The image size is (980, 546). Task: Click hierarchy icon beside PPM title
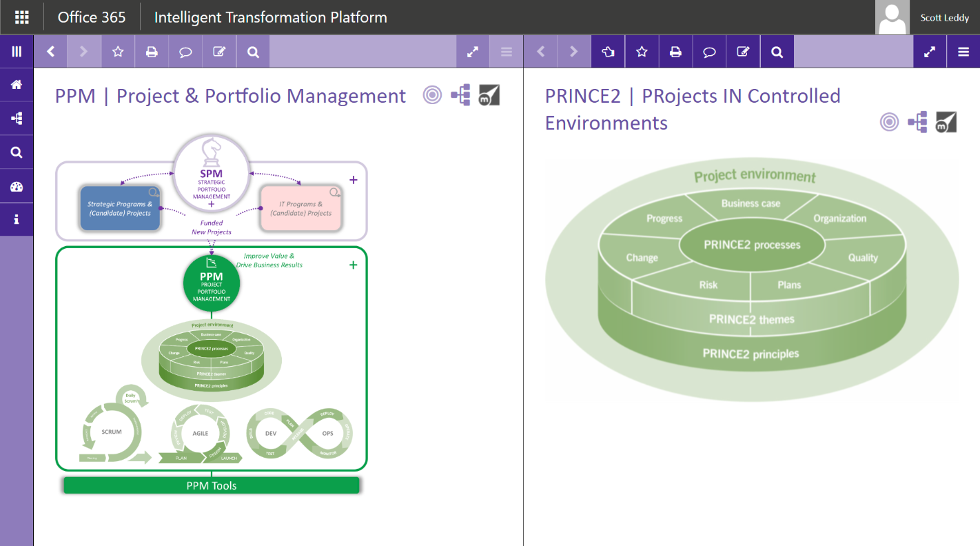click(460, 95)
